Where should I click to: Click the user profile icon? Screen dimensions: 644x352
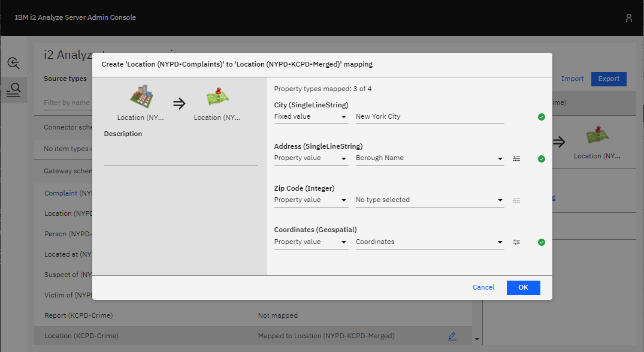(x=628, y=18)
